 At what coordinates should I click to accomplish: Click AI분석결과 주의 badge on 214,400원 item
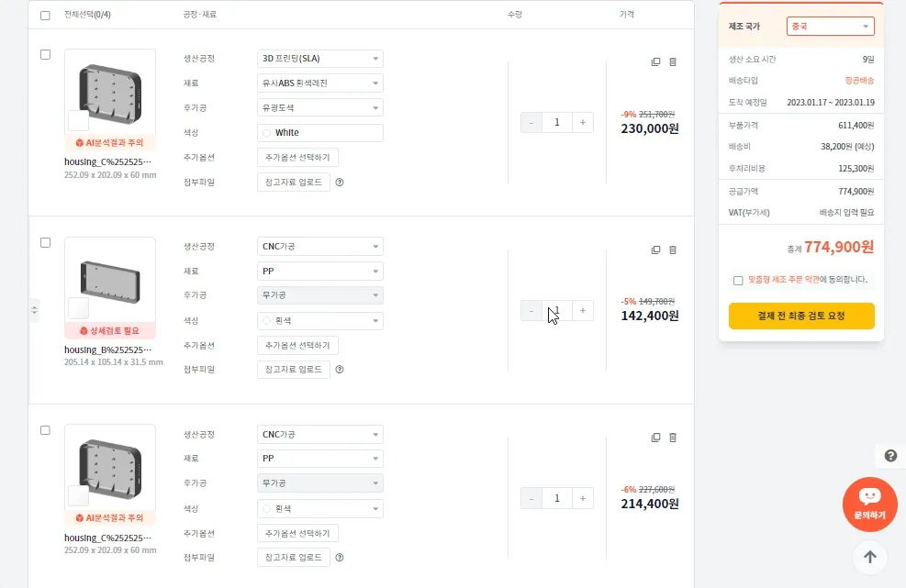pos(110,518)
